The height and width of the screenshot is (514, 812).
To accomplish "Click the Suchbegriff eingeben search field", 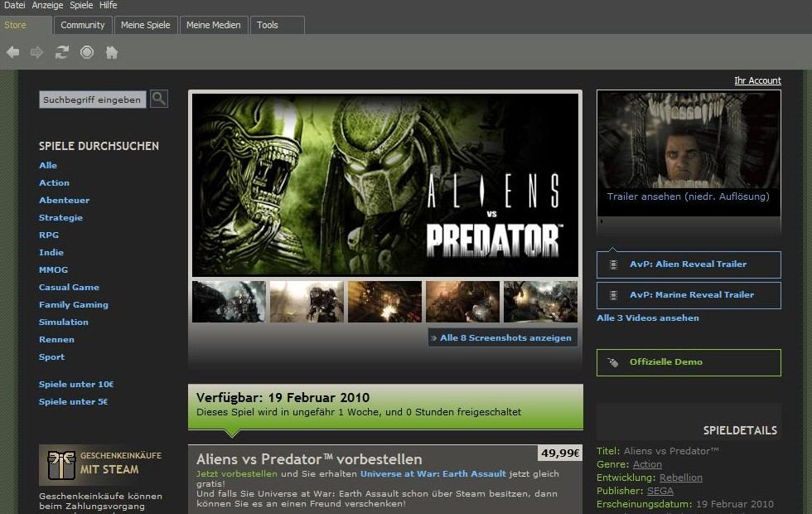I will pyautogui.click(x=92, y=99).
